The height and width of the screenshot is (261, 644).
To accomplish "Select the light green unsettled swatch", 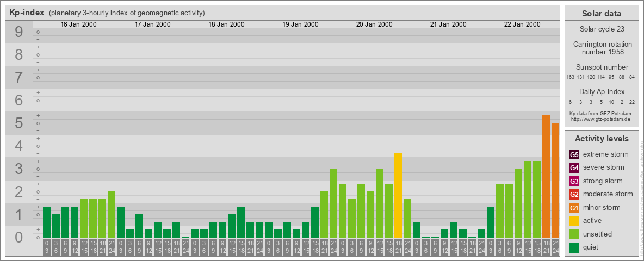I will click(x=574, y=234).
